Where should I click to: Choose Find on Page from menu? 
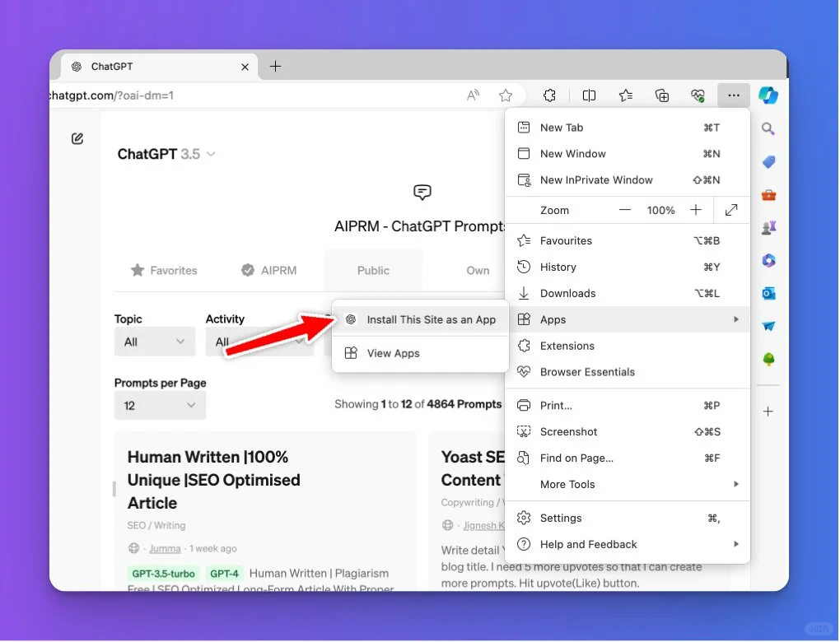(627, 458)
